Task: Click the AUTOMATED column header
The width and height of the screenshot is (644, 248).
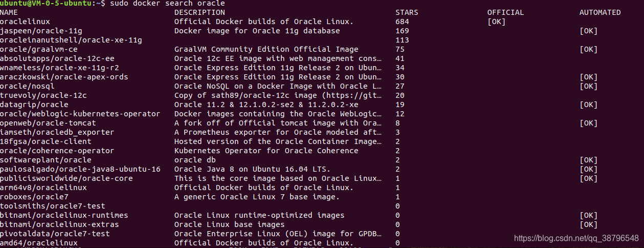Action: coord(600,12)
